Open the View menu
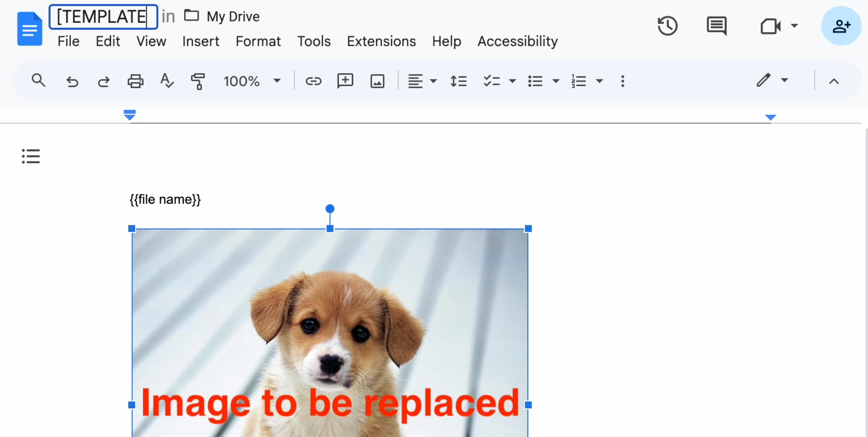This screenshot has height=437, width=868. tap(151, 41)
